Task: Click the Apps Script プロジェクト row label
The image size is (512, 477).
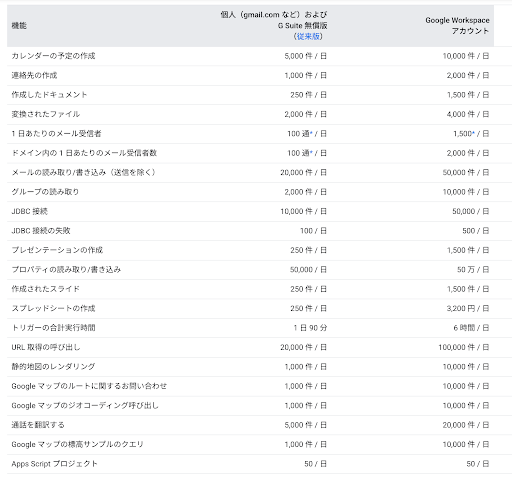Action: pos(54,464)
